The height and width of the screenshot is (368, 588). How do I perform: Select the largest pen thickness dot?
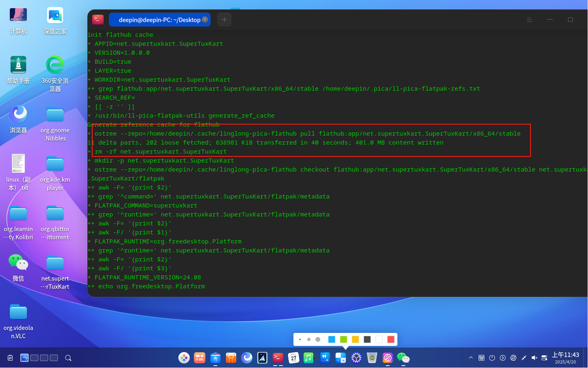tap(318, 339)
